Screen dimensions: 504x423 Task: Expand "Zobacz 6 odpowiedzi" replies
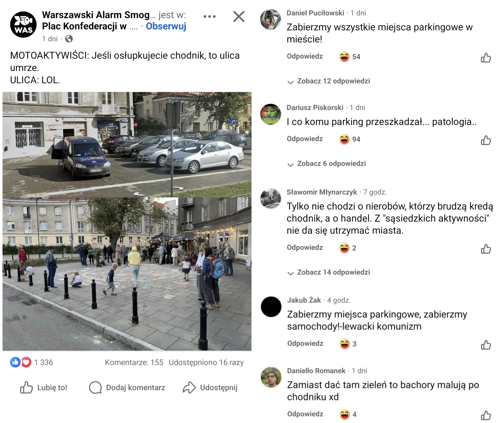(331, 164)
